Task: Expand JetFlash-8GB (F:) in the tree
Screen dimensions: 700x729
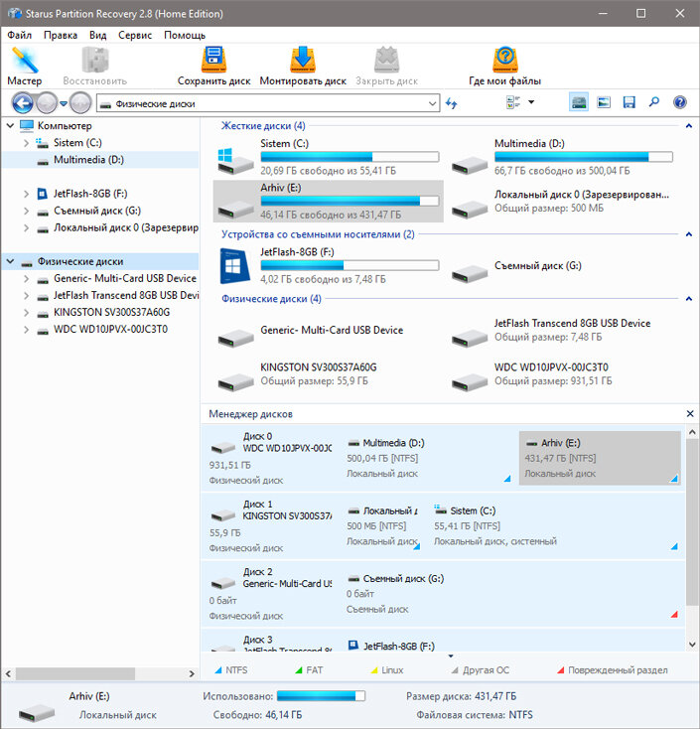Action: pyautogui.click(x=27, y=194)
